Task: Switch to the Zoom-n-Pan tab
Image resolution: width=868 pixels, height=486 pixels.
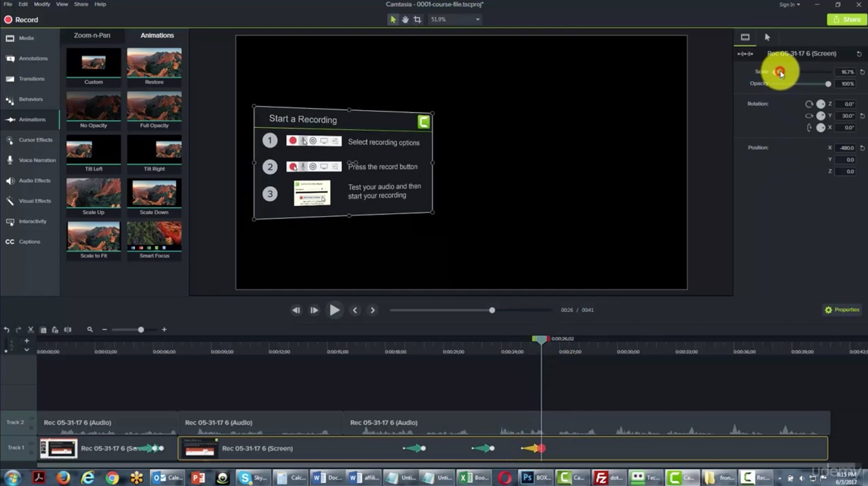Action: (x=92, y=35)
